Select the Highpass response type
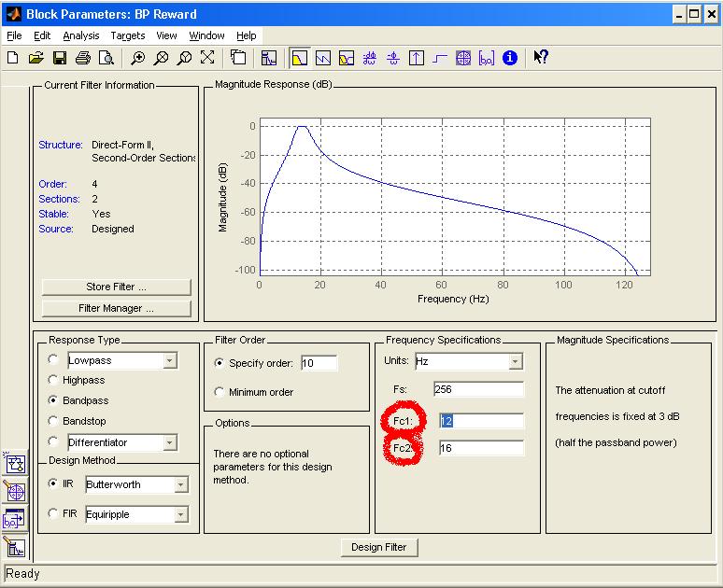The width and height of the screenshot is (723, 588). pos(53,380)
